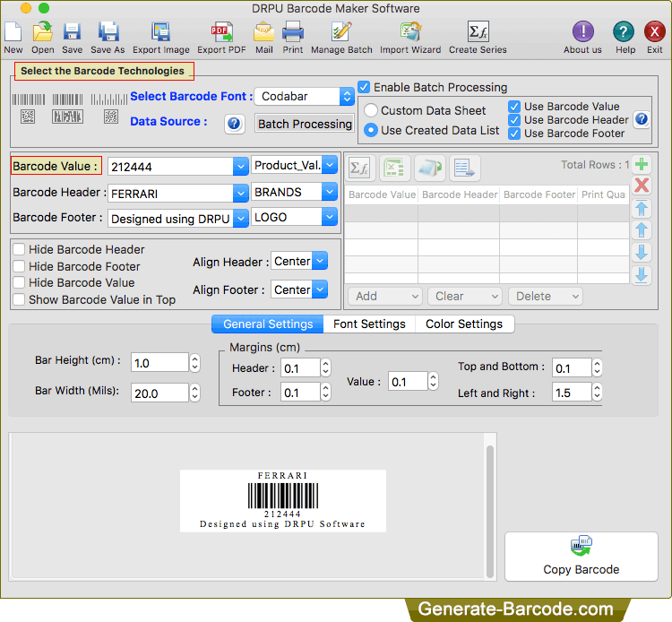Viewport: 672px width, 622px height.
Task: Click the Batch Processing button
Action: click(x=305, y=124)
